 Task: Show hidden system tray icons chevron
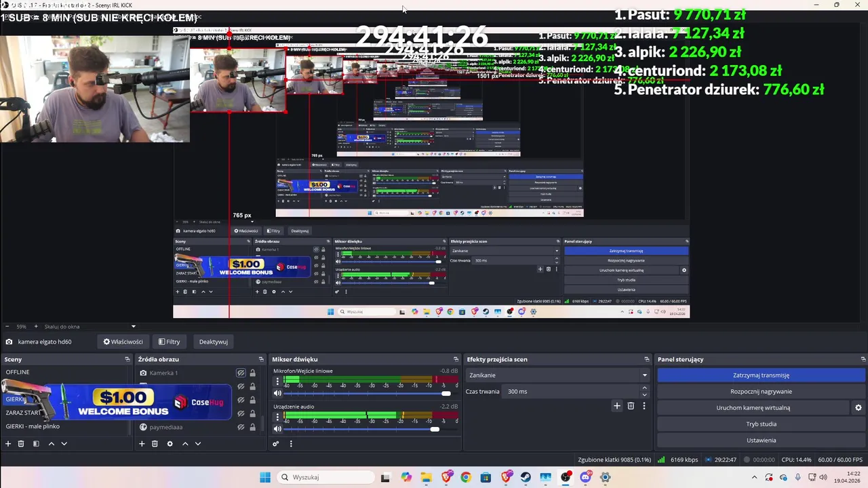coord(754,477)
